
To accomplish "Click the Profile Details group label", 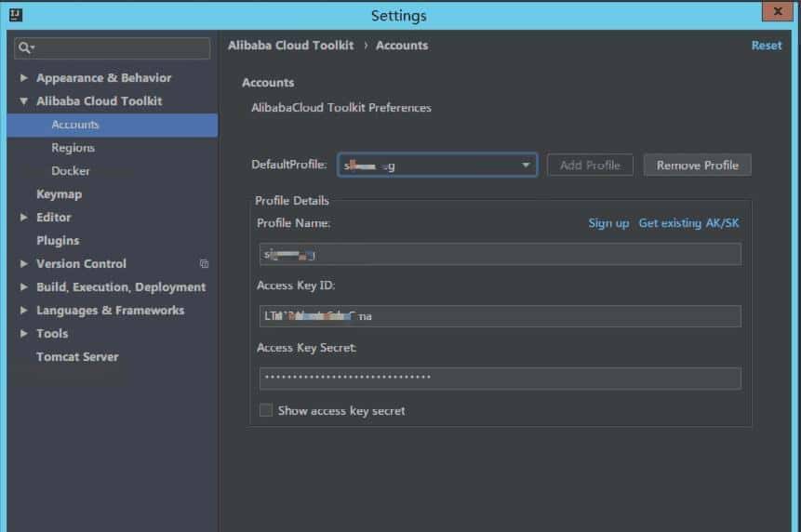I will pyautogui.click(x=292, y=201).
